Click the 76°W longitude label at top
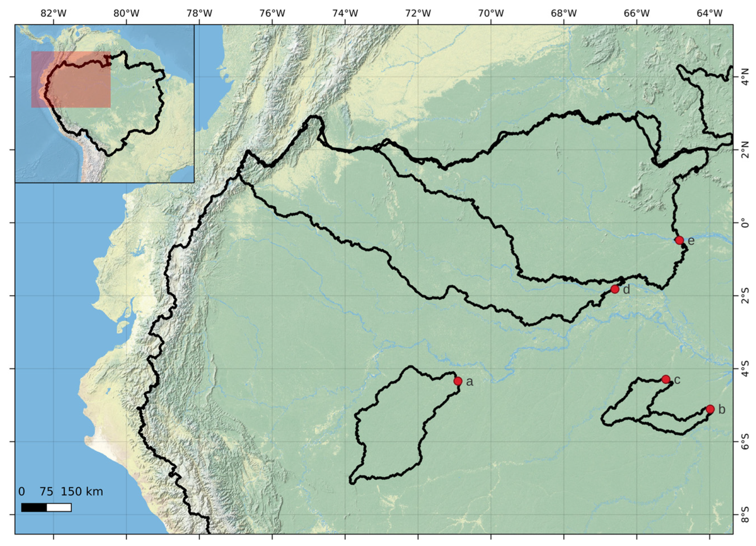This screenshot has width=756, height=546. [272, 13]
